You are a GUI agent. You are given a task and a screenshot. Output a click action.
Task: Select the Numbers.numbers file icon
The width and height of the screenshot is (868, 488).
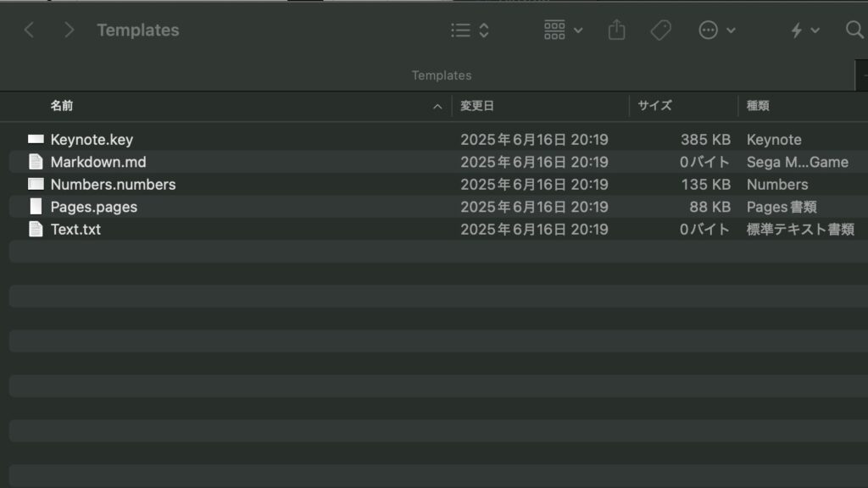tap(36, 184)
